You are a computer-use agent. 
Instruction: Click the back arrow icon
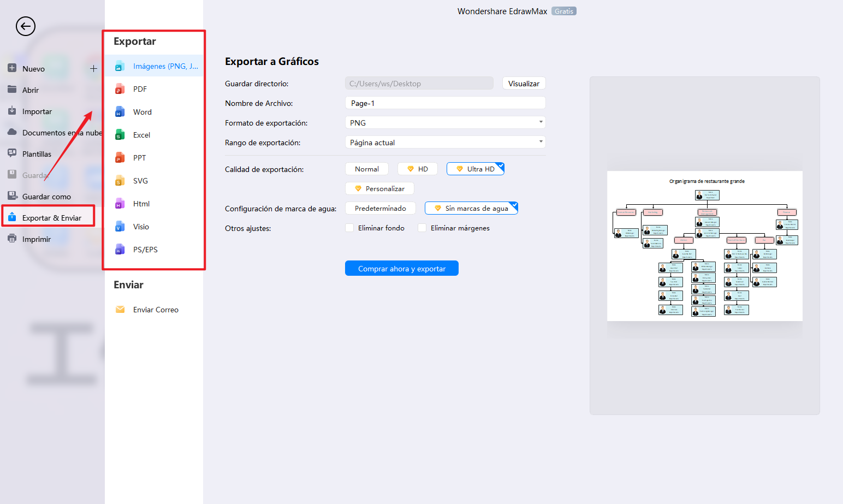click(25, 26)
